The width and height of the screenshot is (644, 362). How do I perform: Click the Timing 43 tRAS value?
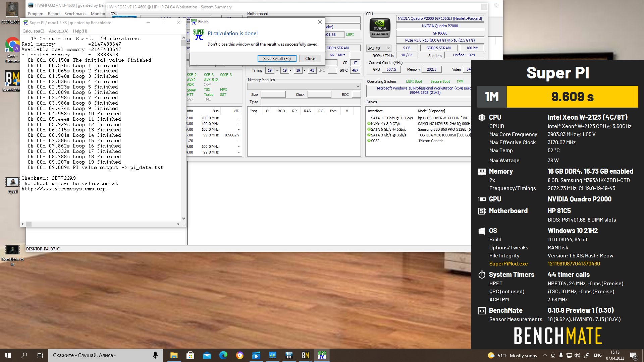pos(312,70)
